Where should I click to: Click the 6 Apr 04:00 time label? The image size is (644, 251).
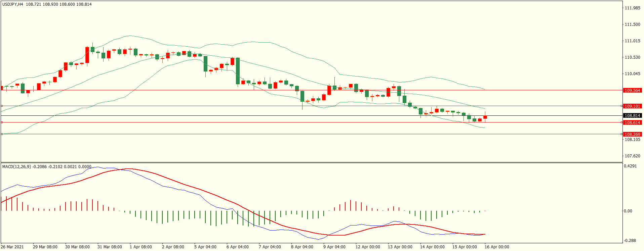coord(237,247)
